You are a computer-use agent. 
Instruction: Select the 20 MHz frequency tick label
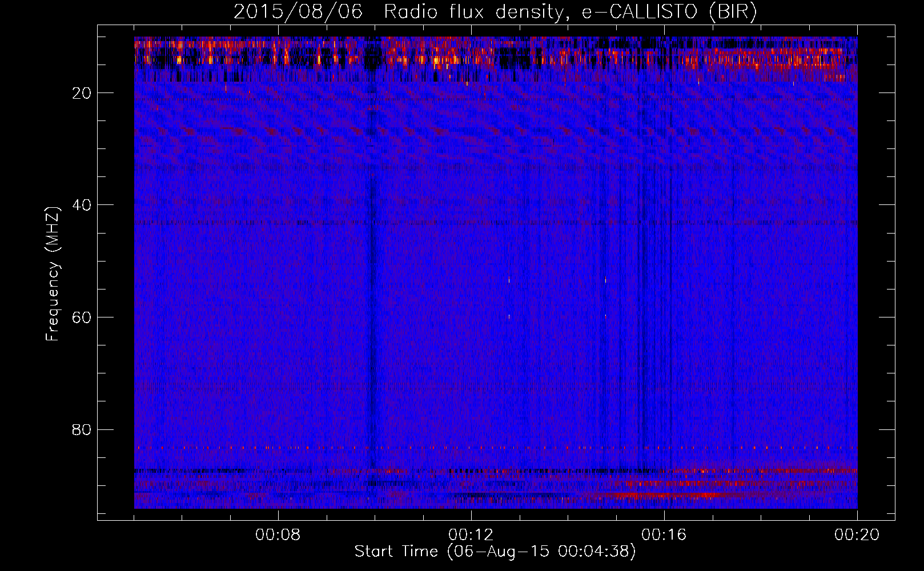click(82, 93)
